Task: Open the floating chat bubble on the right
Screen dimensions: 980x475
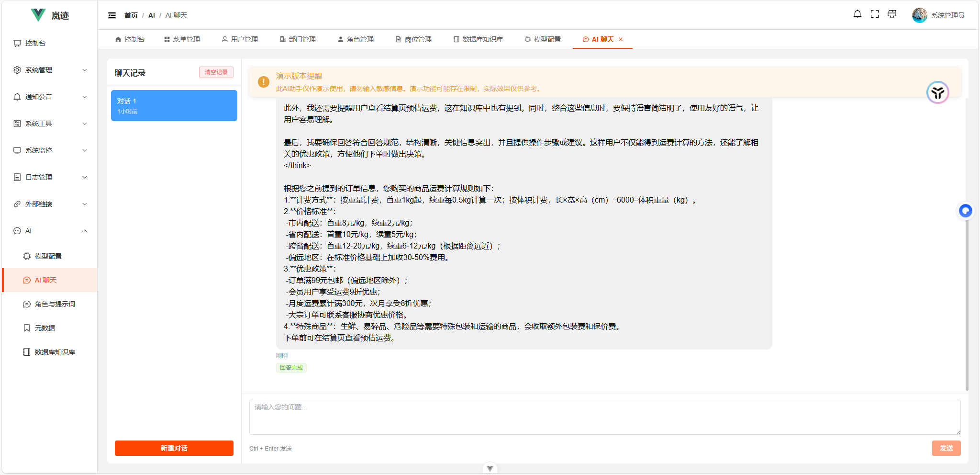Action: (966, 211)
